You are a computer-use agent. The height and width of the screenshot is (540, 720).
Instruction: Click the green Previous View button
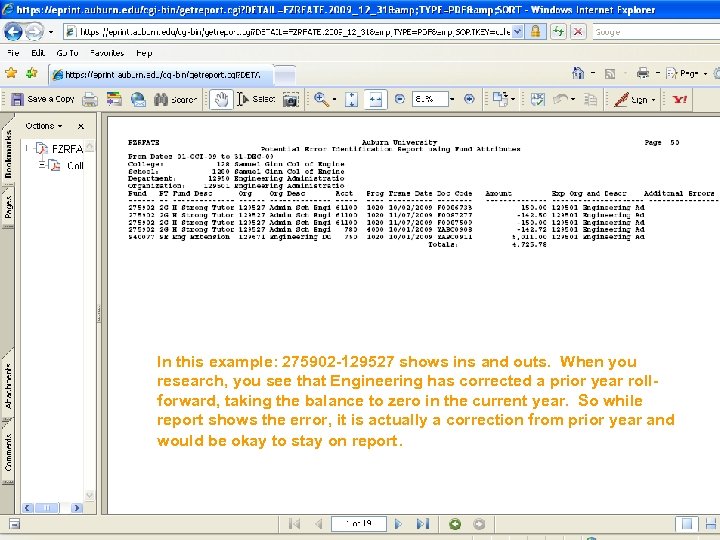[455, 524]
